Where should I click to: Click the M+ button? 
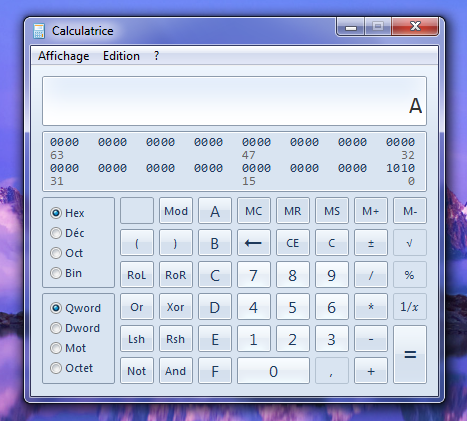pos(371,211)
